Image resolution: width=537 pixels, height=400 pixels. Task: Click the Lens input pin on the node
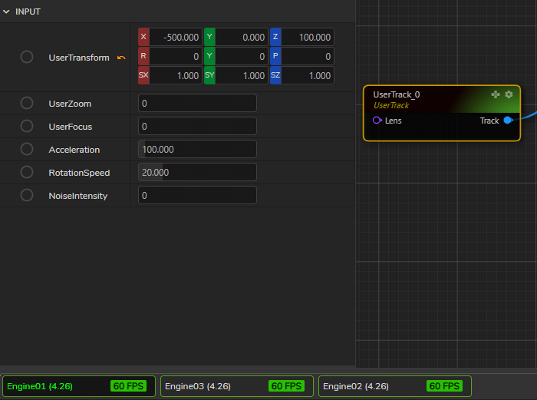pyautogui.click(x=377, y=120)
